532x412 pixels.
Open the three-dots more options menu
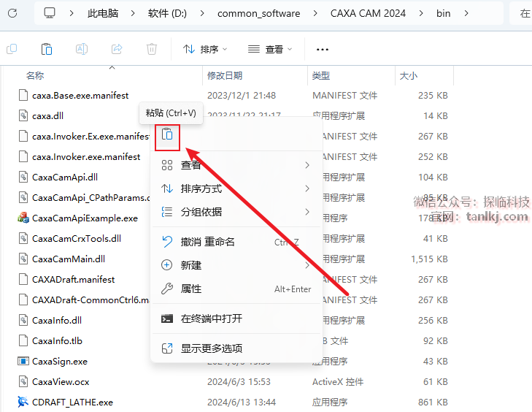pyautogui.click(x=322, y=49)
